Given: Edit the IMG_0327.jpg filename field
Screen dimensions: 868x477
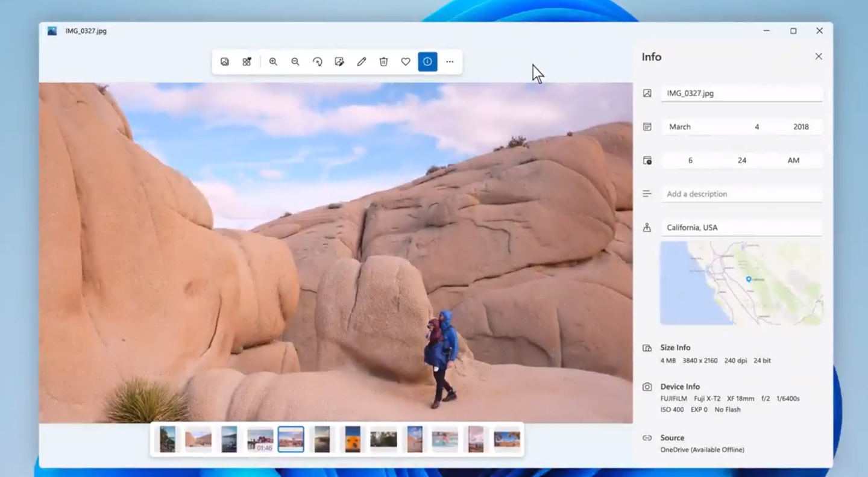Looking at the screenshot, I should (742, 93).
